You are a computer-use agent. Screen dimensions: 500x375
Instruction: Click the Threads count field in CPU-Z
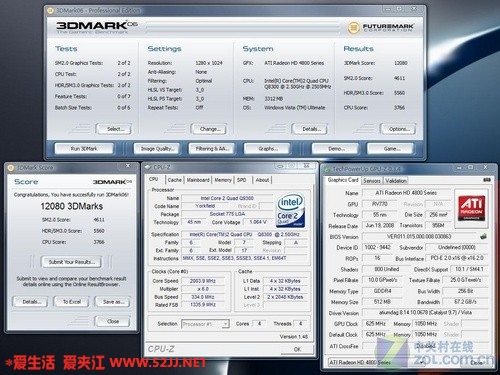point(300,324)
